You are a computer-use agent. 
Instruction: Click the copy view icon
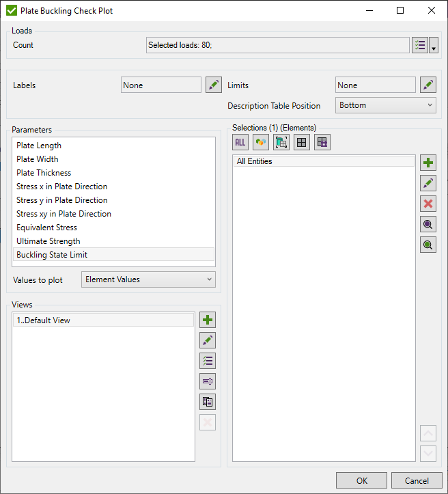(208, 402)
